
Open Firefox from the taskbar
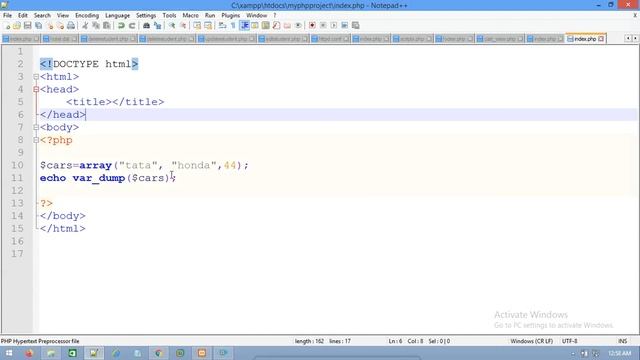point(29,353)
